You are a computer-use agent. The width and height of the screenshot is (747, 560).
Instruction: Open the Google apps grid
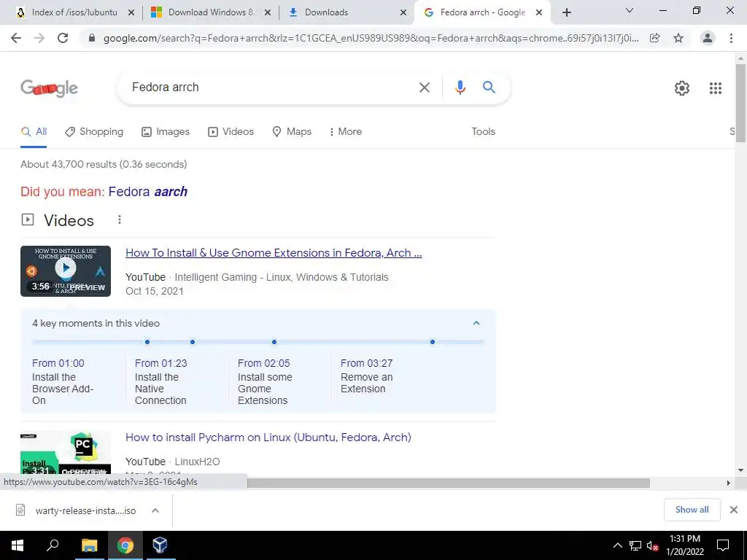[715, 88]
